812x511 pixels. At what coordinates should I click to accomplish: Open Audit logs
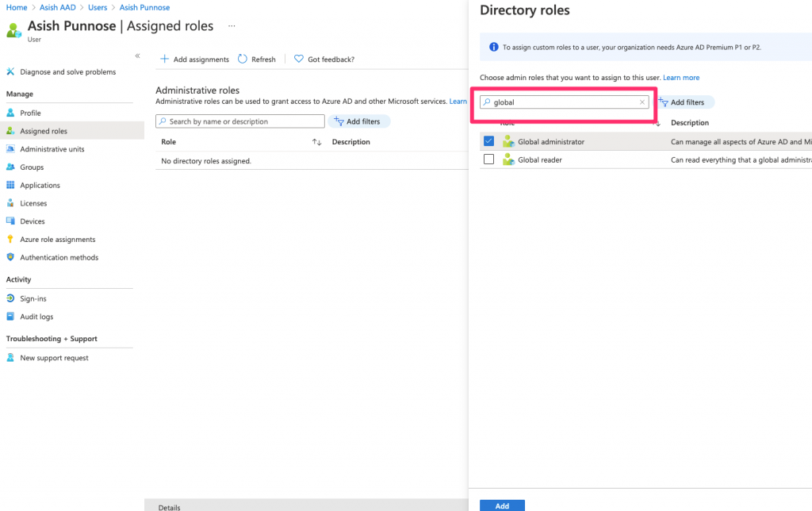point(36,317)
